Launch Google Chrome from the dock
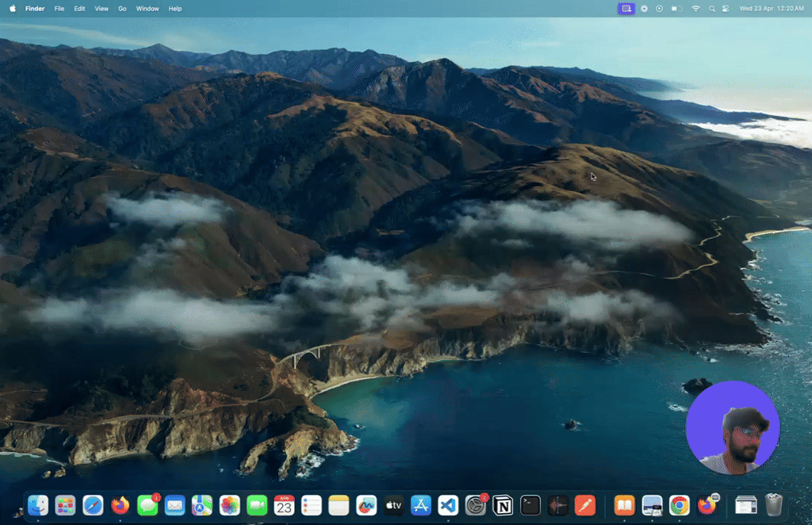 coord(679,505)
